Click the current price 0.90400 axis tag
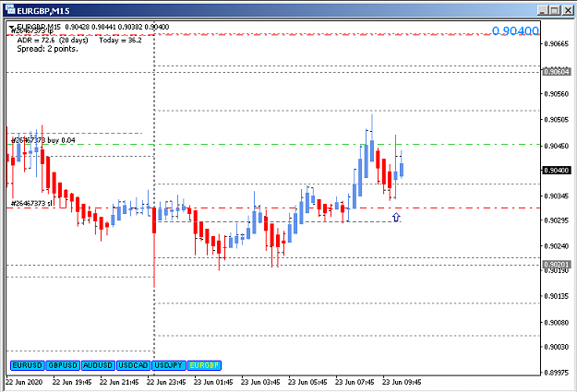This screenshot has width=577, height=392. pyautogui.click(x=557, y=171)
